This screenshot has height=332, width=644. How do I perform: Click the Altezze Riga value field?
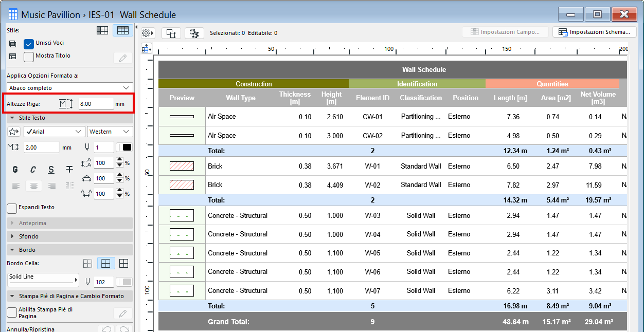(96, 104)
